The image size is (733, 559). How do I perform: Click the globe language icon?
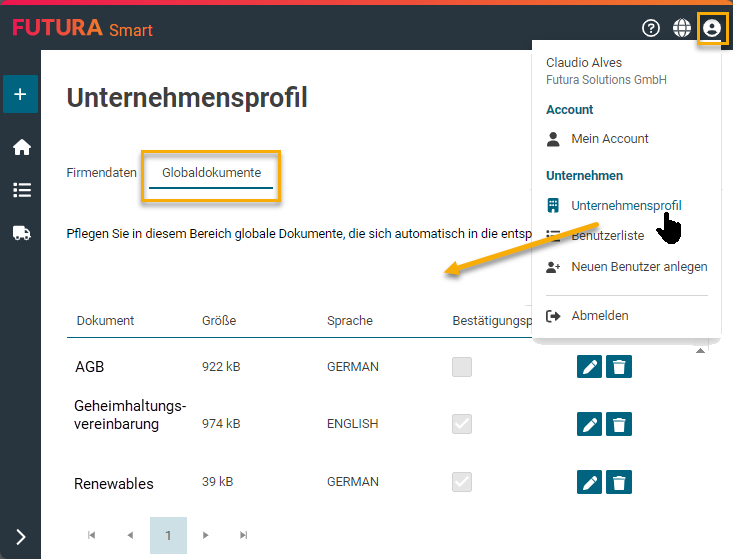[x=681, y=28]
